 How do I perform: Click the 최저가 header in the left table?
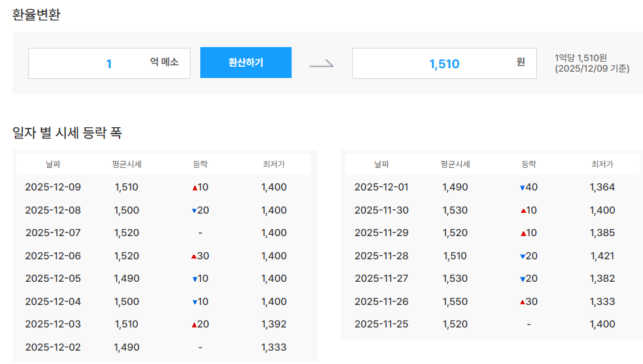[x=274, y=164]
